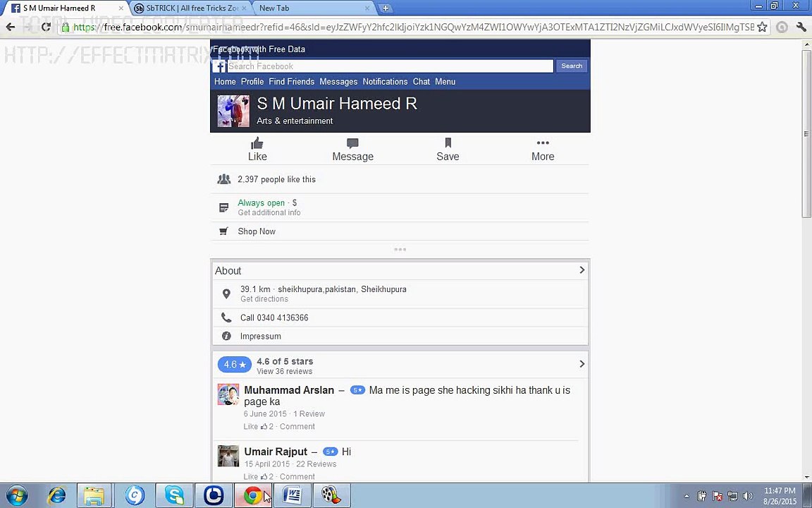Switch to New Tab browser tab
Image resolution: width=812 pixels, height=508 pixels.
313,8
